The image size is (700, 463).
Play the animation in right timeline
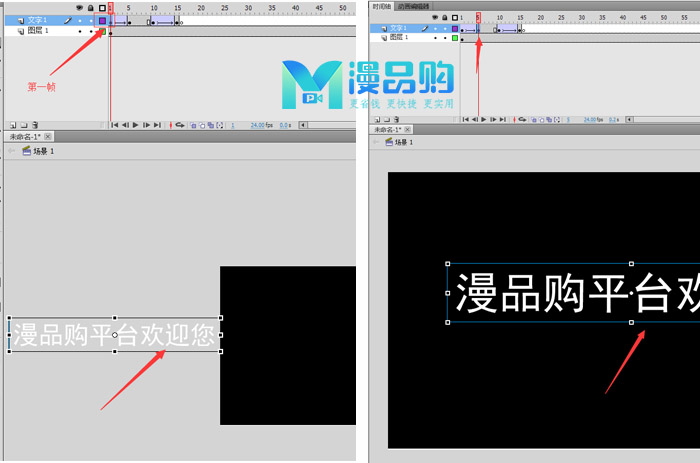point(483,120)
